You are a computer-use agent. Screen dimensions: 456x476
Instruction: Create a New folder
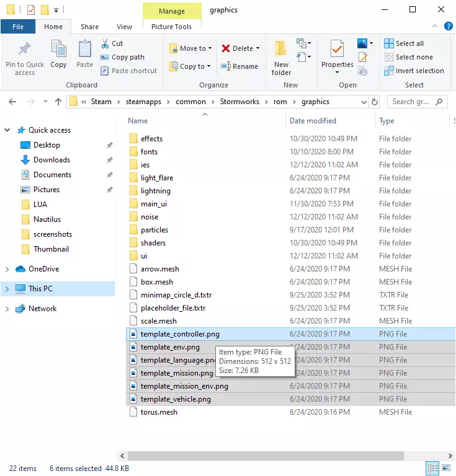[x=281, y=58]
